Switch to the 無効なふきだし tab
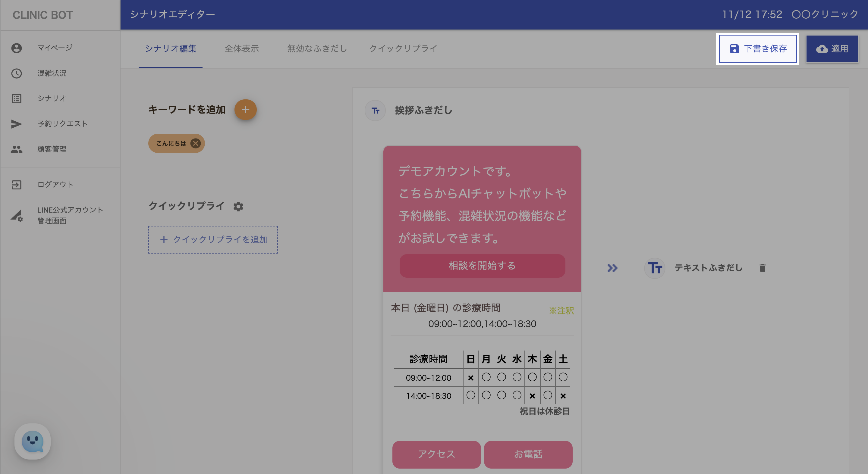868x474 pixels. 317,48
